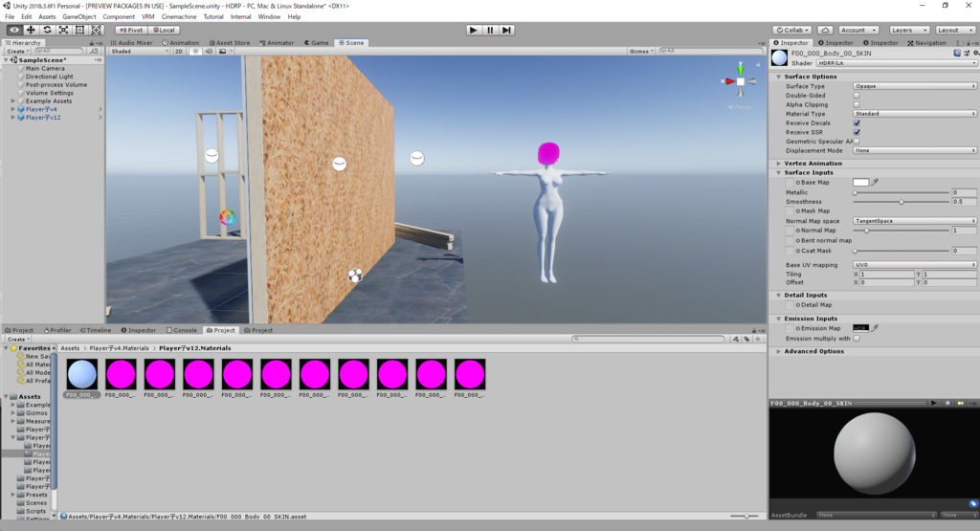Viewport: 980px width, 531px height.
Task: Click the Step frame button
Action: click(507, 30)
